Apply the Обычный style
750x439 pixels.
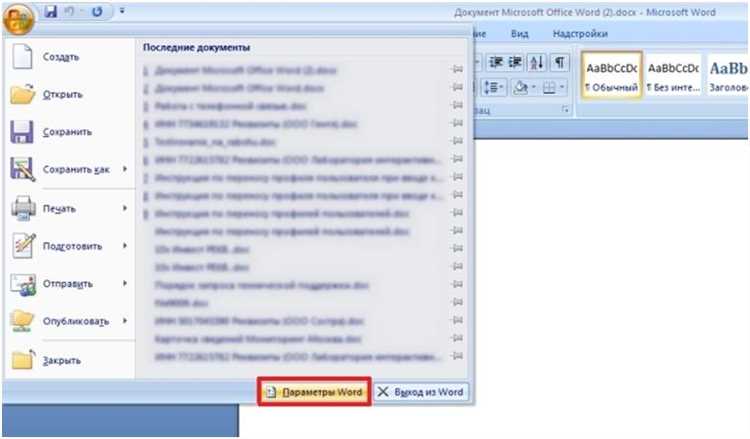click(x=612, y=75)
